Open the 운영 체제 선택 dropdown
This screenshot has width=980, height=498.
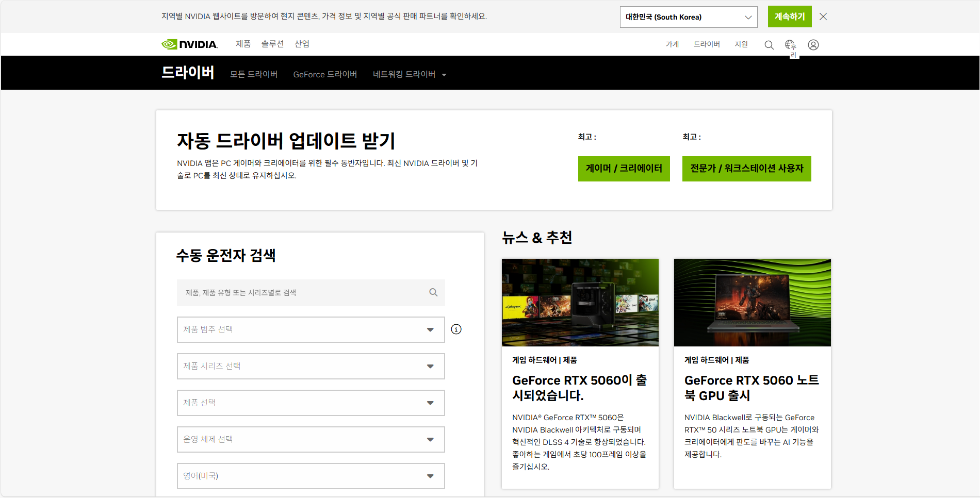tap(311, 440)
